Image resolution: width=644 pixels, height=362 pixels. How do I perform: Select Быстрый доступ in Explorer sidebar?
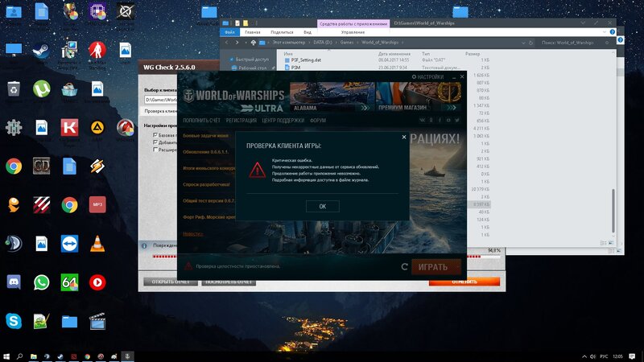point(251,60)
